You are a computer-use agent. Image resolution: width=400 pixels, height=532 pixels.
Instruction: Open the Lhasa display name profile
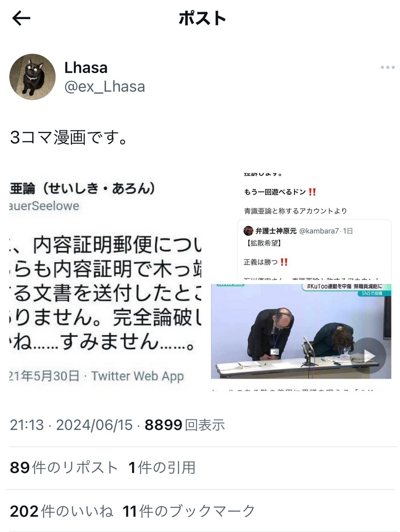click(x=86, y=67)
